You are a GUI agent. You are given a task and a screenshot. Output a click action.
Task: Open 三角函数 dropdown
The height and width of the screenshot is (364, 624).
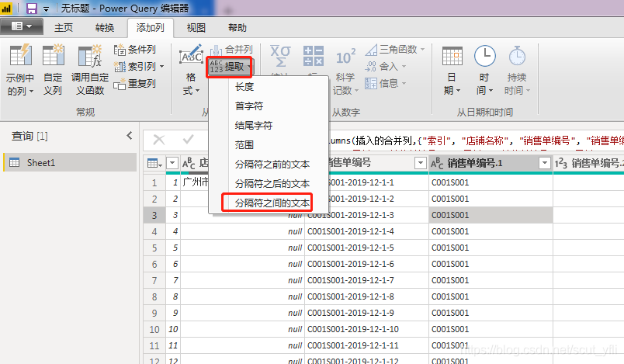point(395,50)
